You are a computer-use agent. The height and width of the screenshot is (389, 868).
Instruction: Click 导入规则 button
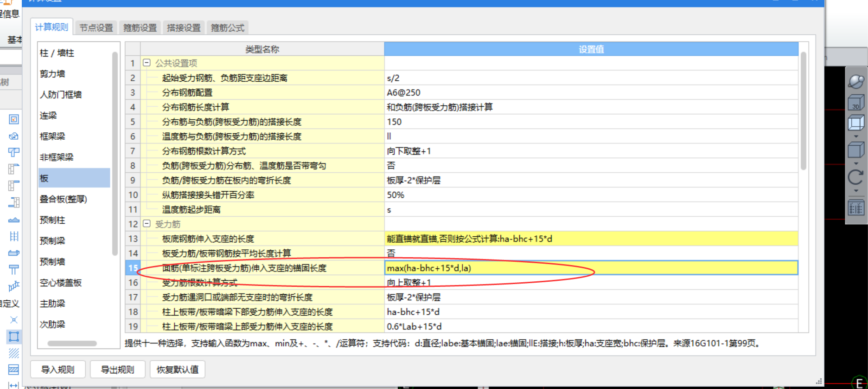pos(58,370)
